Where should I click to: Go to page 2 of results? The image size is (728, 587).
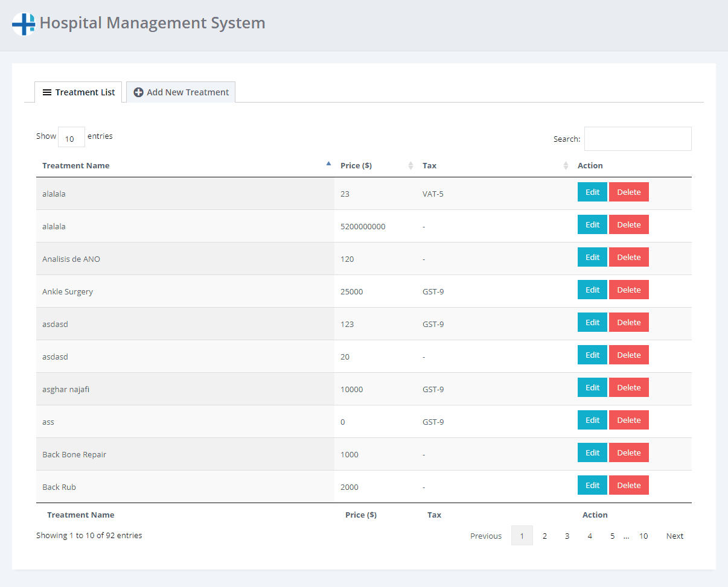544,536
